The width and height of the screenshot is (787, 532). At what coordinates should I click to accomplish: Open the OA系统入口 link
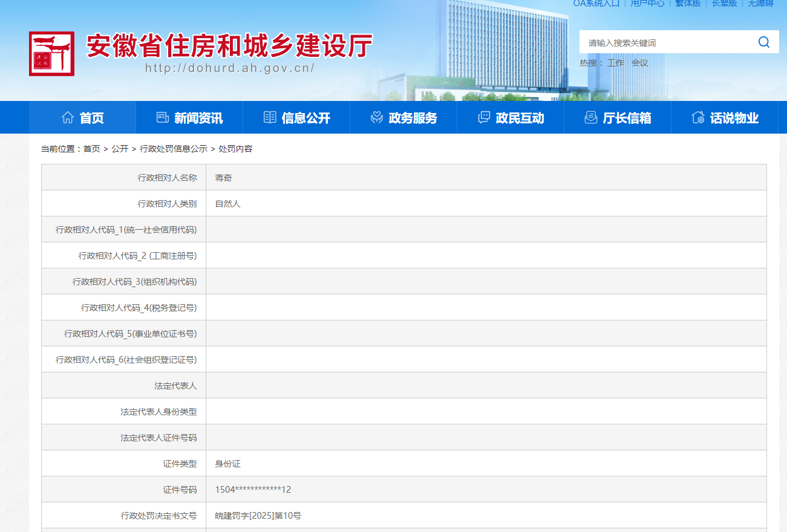coord(596,4)
